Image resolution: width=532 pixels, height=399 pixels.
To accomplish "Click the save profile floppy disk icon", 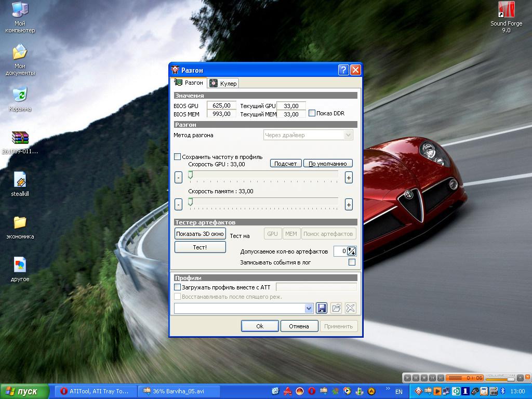I will (x=322, y=308).
